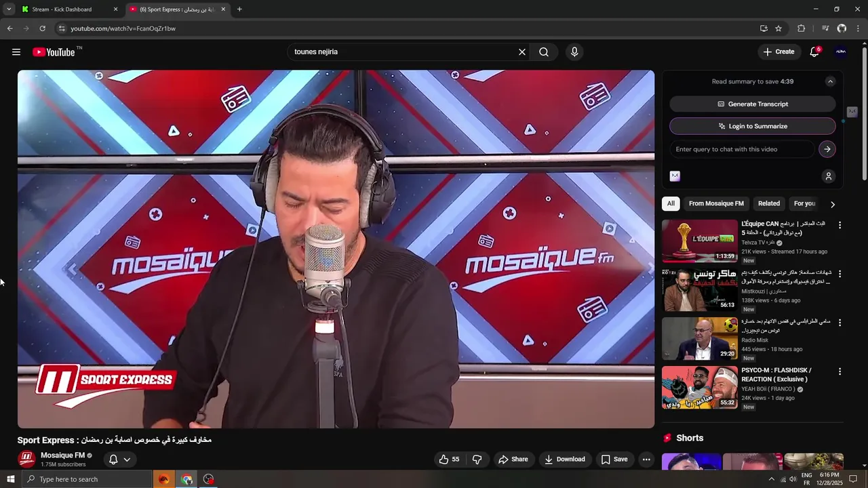Run search with the magnifier button
This screenshot has height=488, width=868.
click(544, 52)
